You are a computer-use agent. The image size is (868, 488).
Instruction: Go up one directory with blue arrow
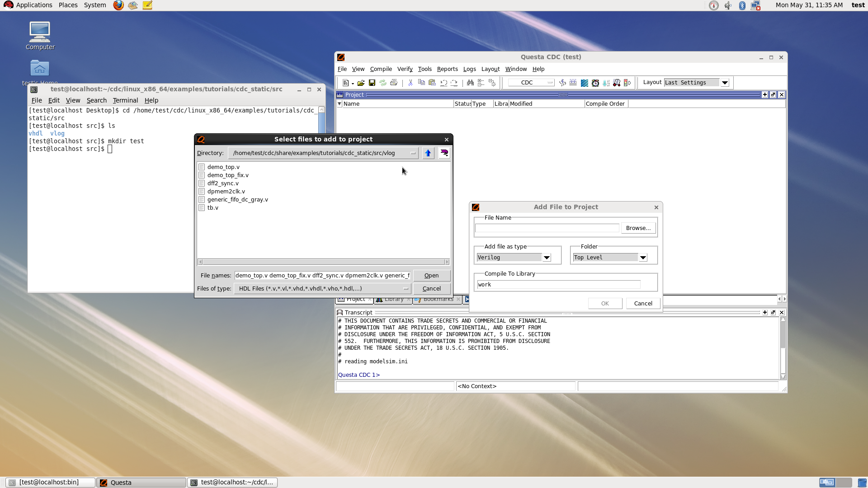click(x=428, y=153)
